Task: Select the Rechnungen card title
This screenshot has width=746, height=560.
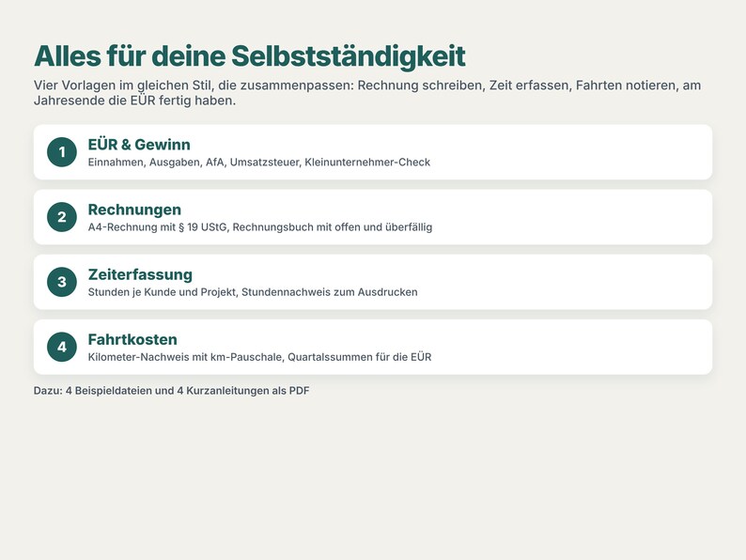Action: coord(134,210)
